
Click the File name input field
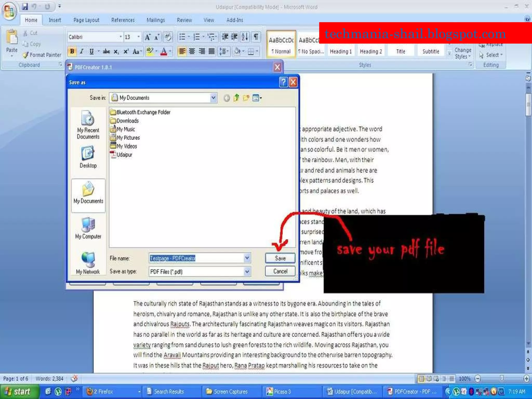point(196,258)
